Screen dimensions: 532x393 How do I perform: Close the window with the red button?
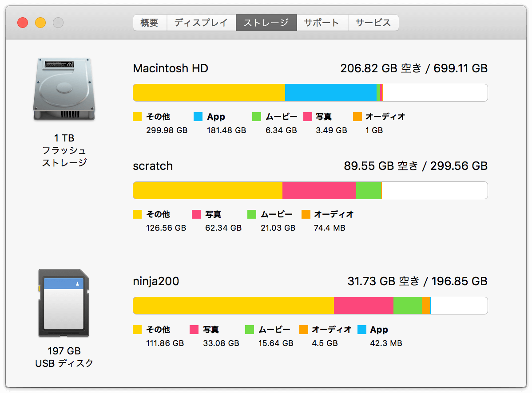click(x=23, y=23)
